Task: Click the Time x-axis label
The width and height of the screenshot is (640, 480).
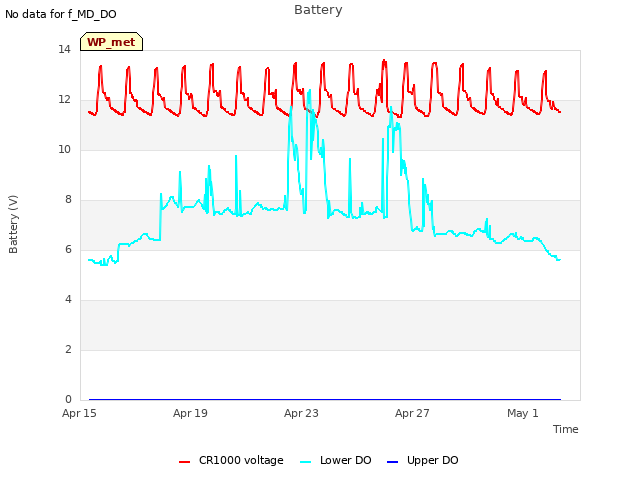Action: click(x=566, y=429)
